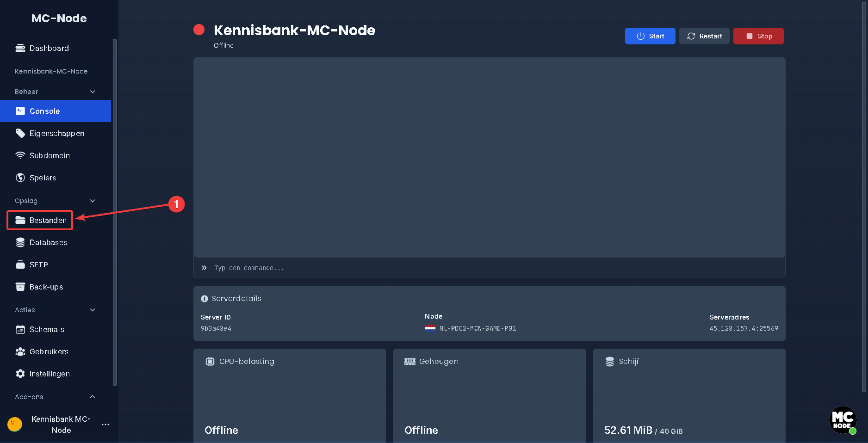868x443 pixels.
Task: Click the SFTP drive icon
Action: tap(20, 265)
